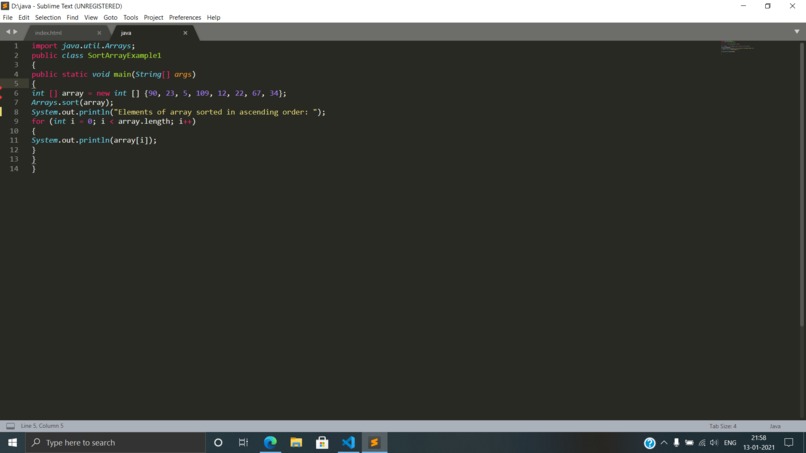The image size is (806, 453).
Task: Open Microsoft Store from taskbar
Action: [x=322, y=443]
